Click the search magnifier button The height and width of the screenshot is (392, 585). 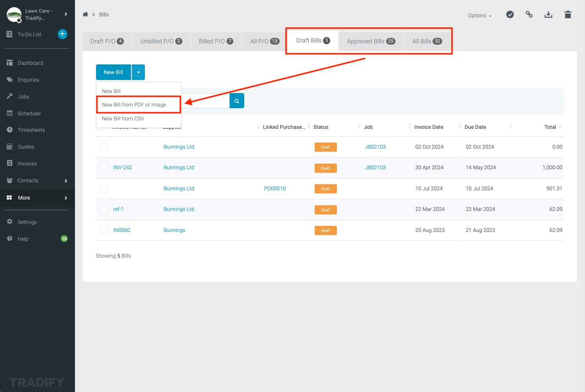(x=237, y=101)
